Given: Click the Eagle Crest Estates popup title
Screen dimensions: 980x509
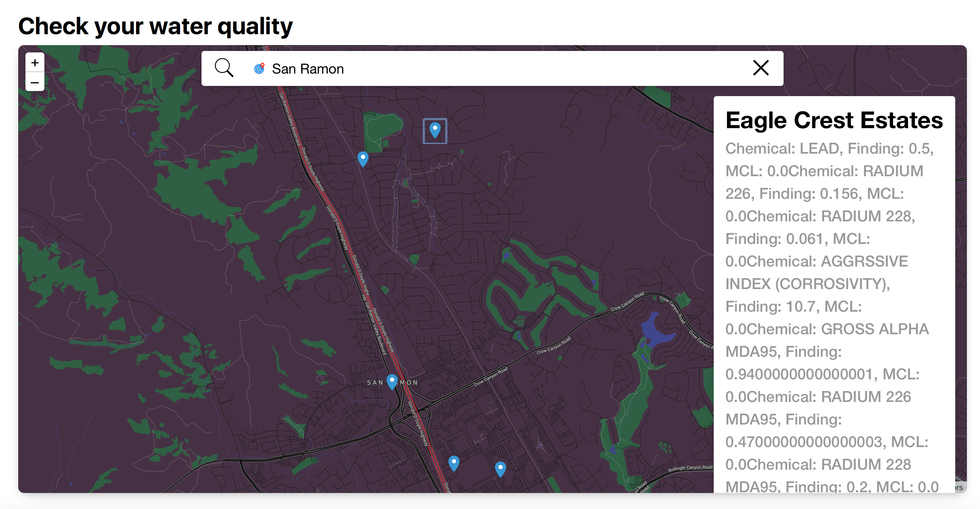Looking at the screenshot, I should tap(834, 120).
